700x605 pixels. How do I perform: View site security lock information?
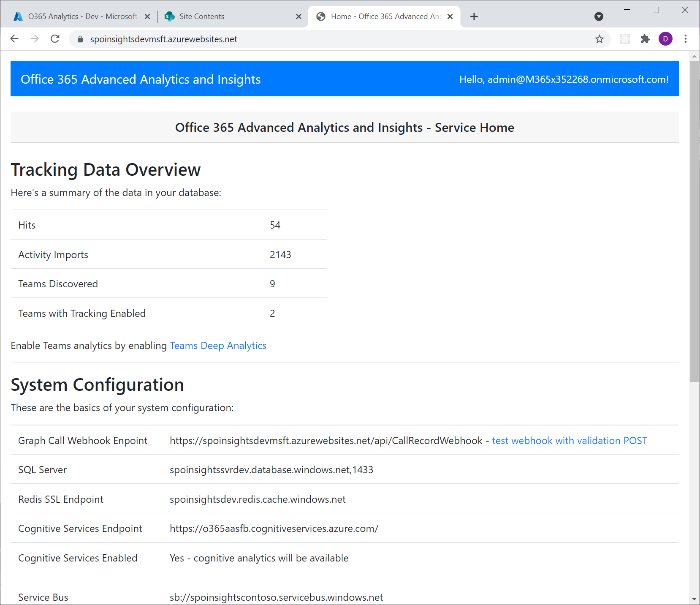[80, 39]
